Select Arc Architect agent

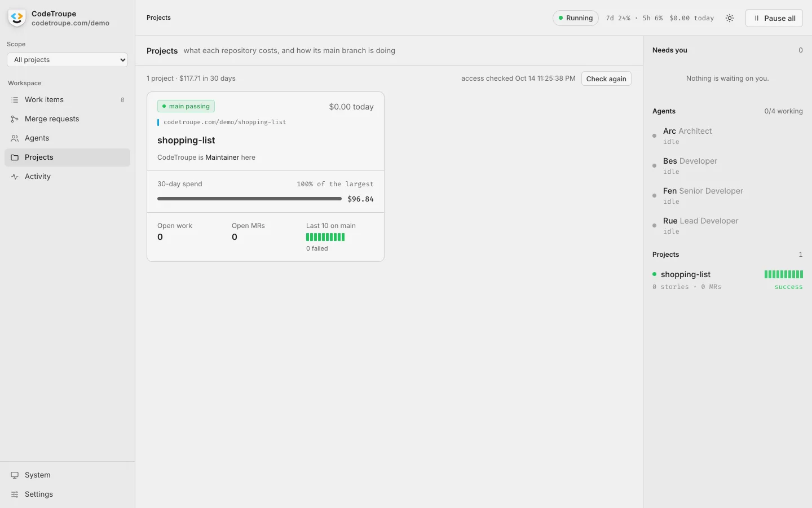click(727, 136)
